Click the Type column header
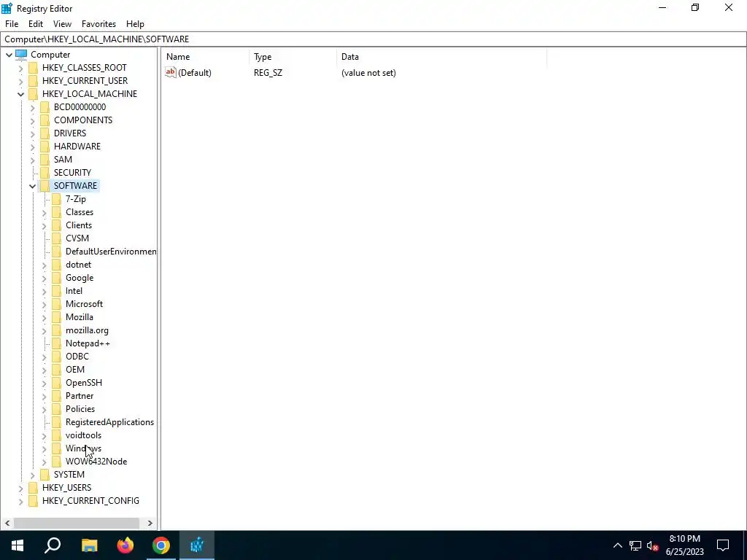 pyautogui.click(x=293, y=57)
